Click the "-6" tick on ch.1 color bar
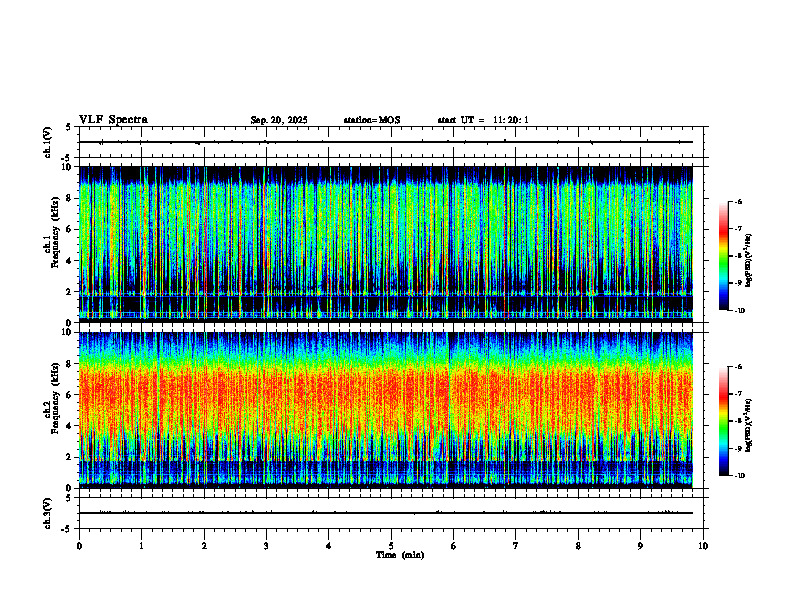 [738, 202]
